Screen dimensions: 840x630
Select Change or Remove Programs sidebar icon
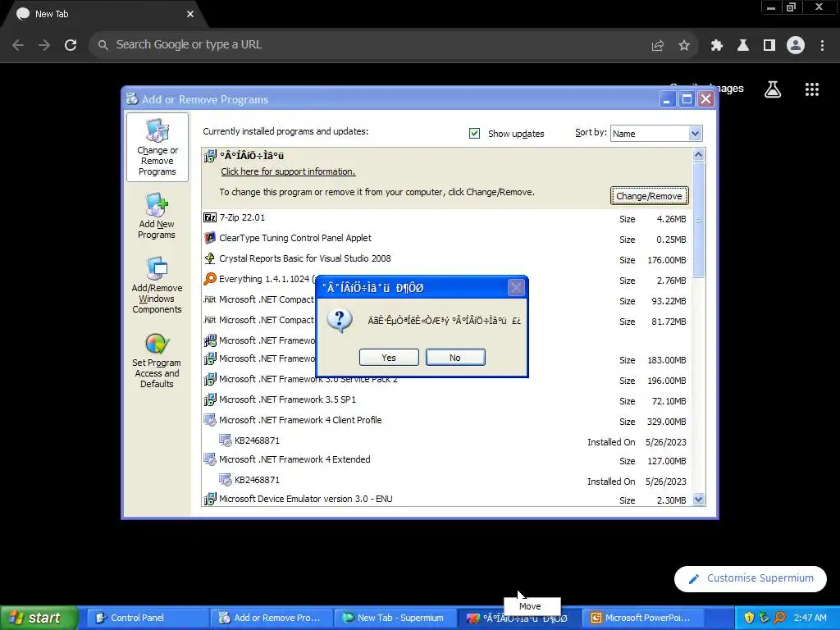click(x=157, y=147)
